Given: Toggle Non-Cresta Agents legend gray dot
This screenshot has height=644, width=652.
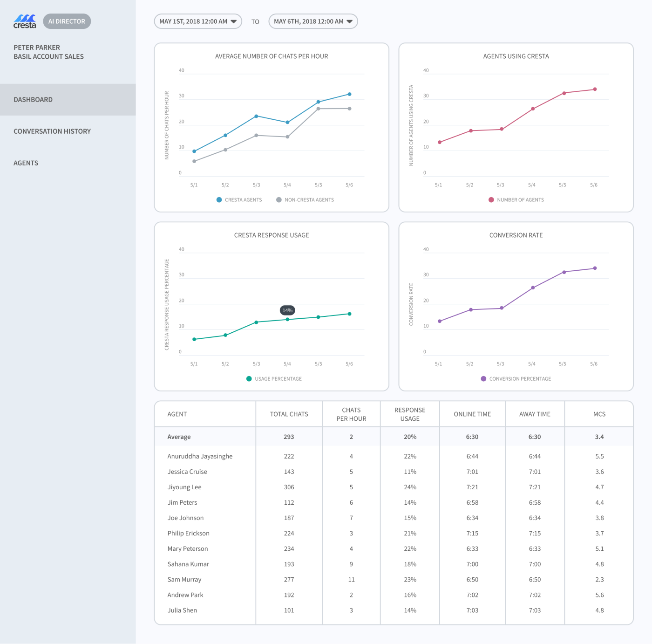Looking at the screenshot, I should [279, 200].
